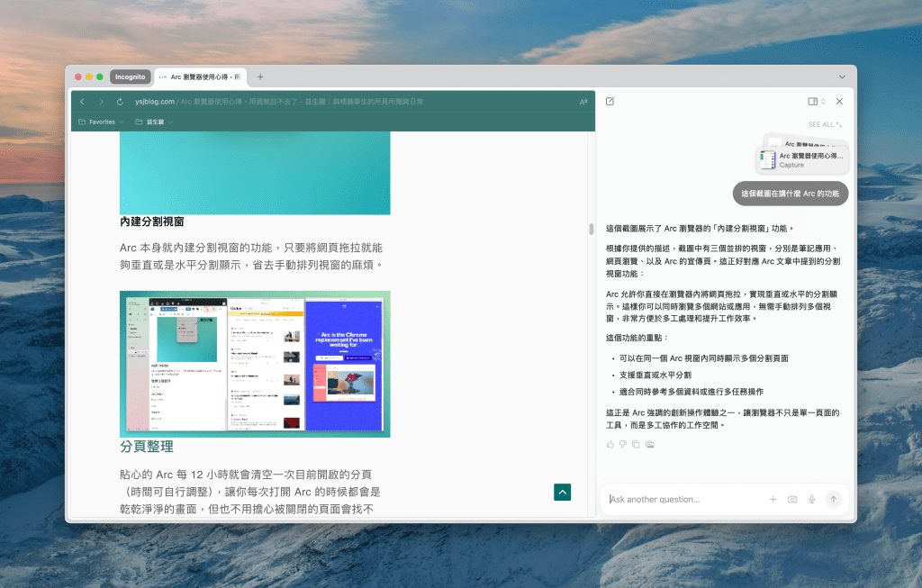Open the tab list chevron at window top right
This screenshot has height=588, width=922.
pyautogui.click(x=842, y=77)
